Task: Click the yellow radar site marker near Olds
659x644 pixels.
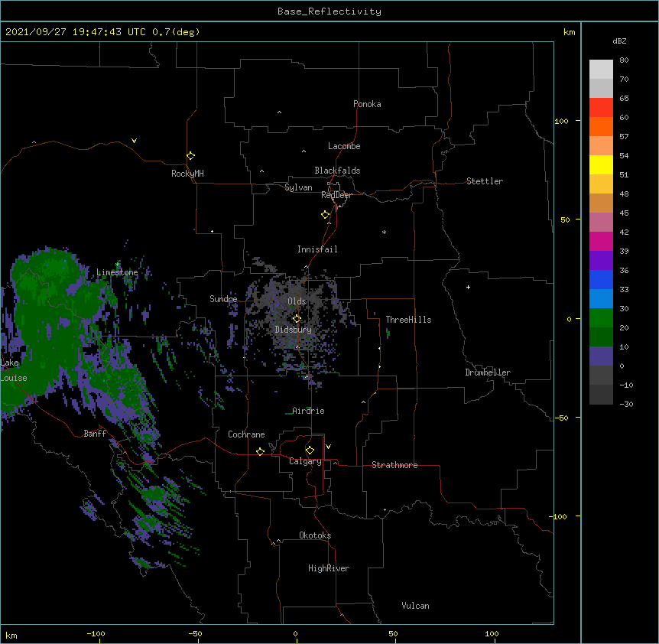Action: point(297,318)
